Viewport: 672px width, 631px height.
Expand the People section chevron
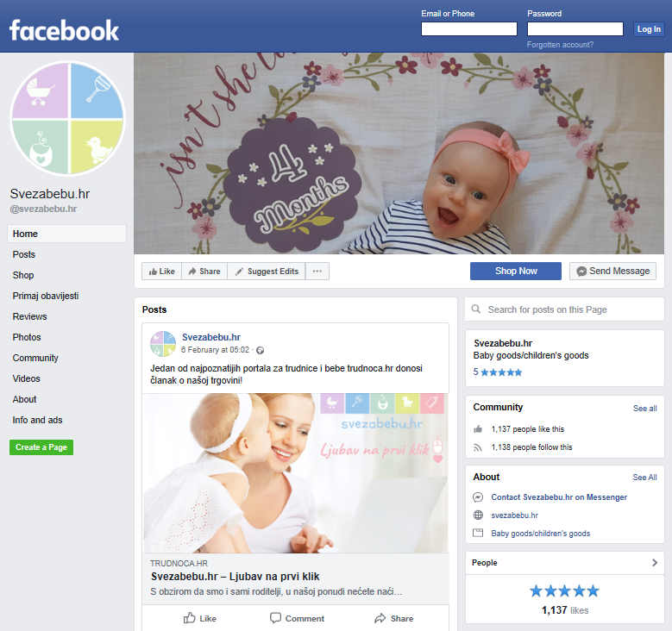point(655,562)
